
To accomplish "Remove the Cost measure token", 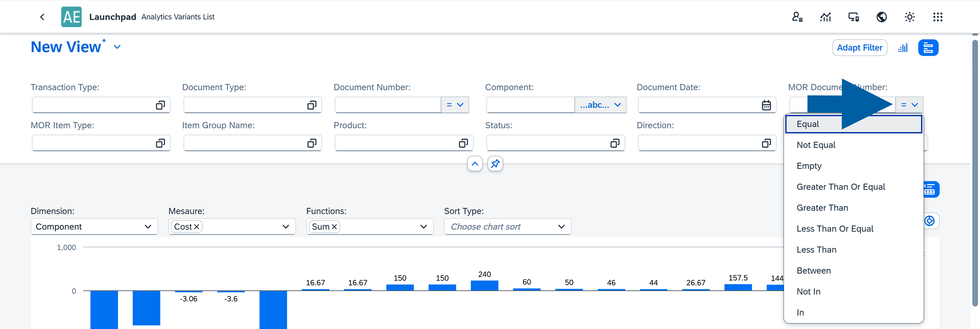I will click(x=197, y=226).
